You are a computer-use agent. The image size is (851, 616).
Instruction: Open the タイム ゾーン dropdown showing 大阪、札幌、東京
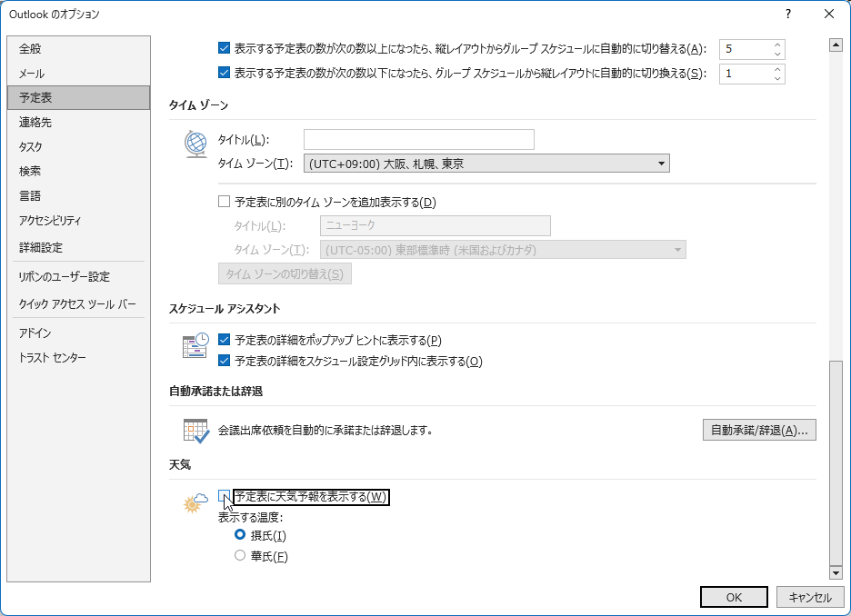[x=486, y=164]
